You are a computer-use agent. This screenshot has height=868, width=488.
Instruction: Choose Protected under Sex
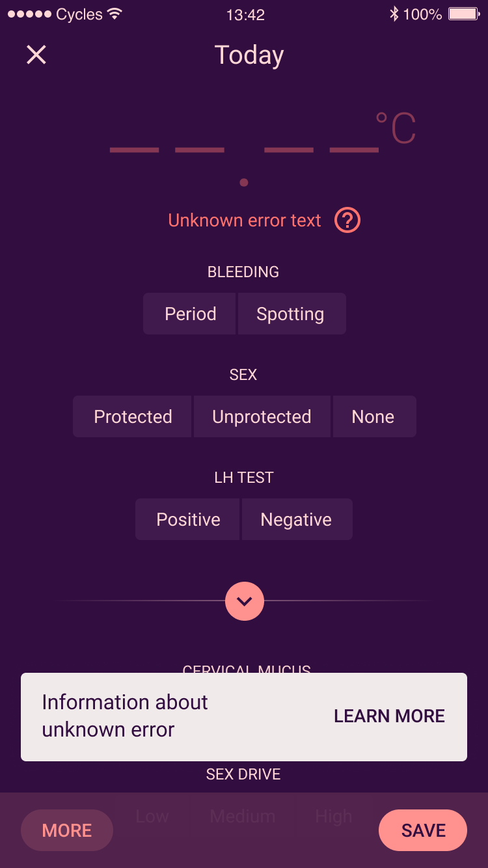pyautogui.click(x=132, y=416)
